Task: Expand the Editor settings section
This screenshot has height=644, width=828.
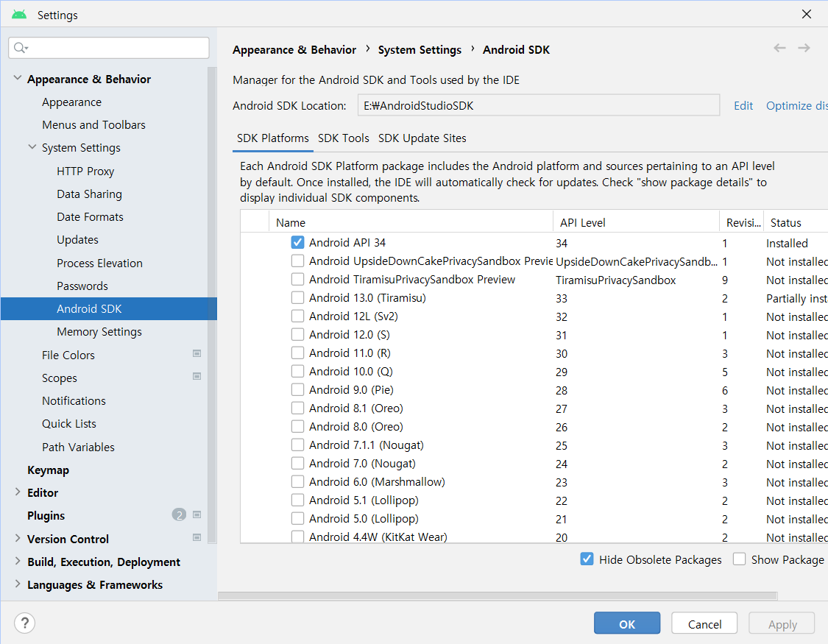Action: click(18, 492)
